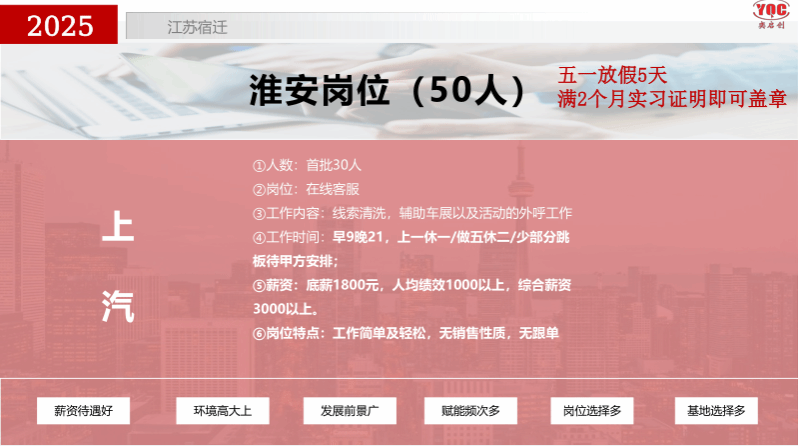Click the text 满2个月实习证明即可盖章
Screen dimensions: 798x446
672,99
